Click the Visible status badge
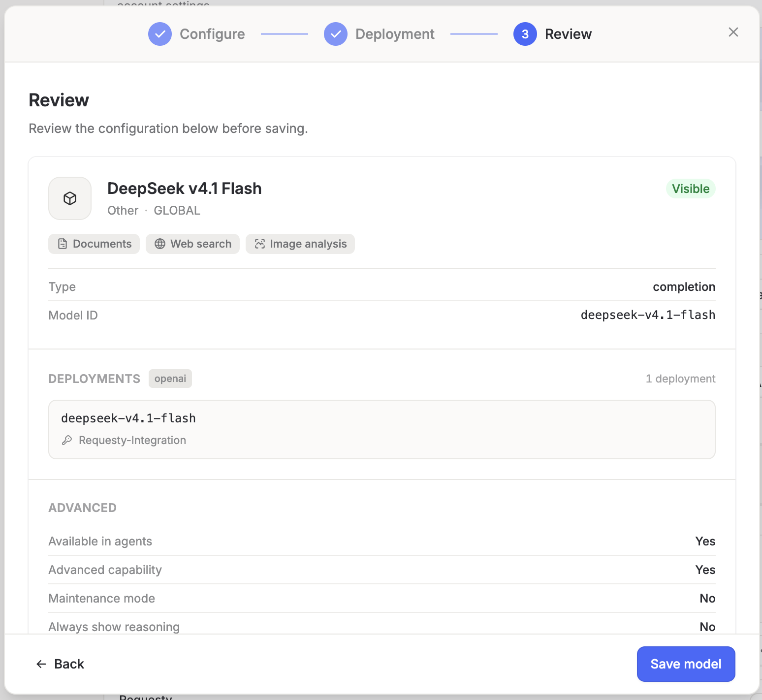762x700 pixels. tap(691, 189)
